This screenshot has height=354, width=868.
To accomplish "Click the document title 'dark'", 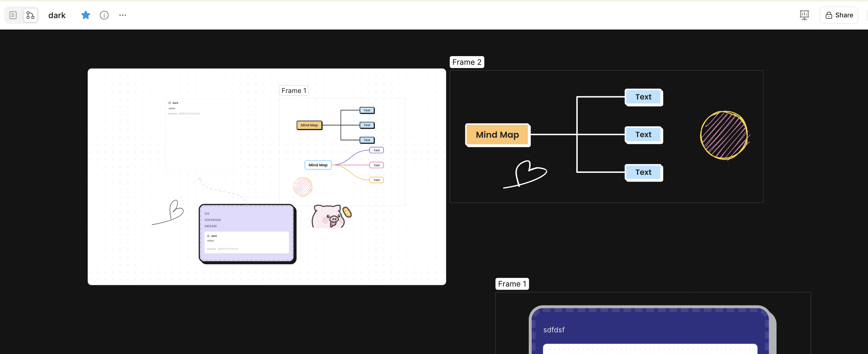I will coord(57,15).
